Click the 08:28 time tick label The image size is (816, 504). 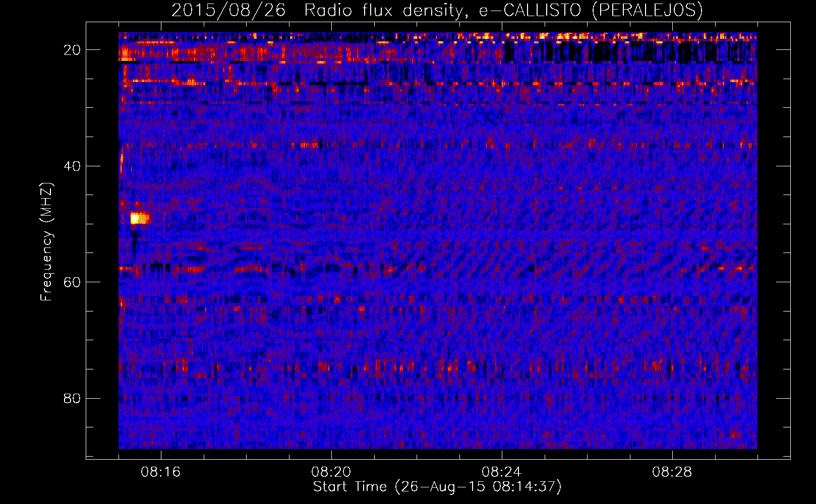(x=672, y=472)
